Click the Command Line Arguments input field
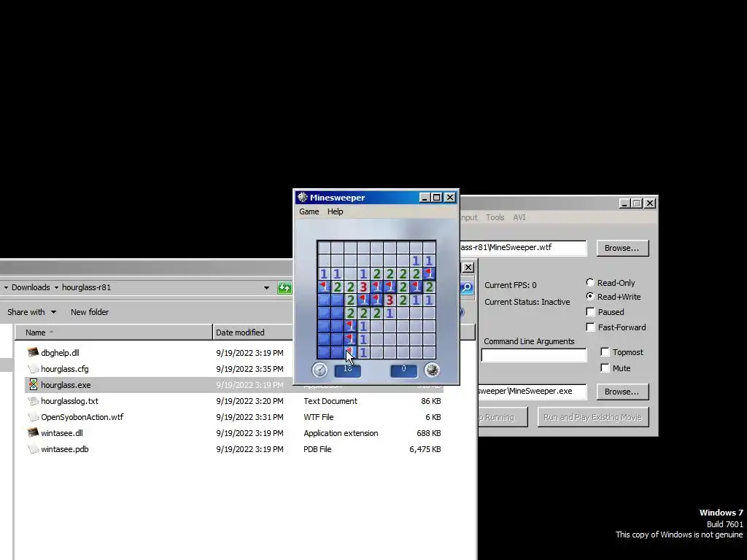747x560 pixels. click(533, 355)
